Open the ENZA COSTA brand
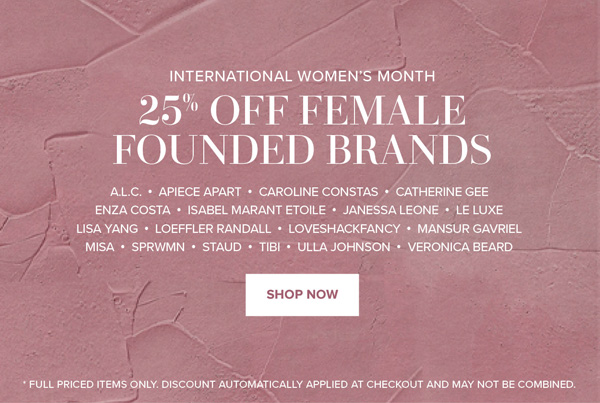Screen dimensions: 600x403 (131, 210)
